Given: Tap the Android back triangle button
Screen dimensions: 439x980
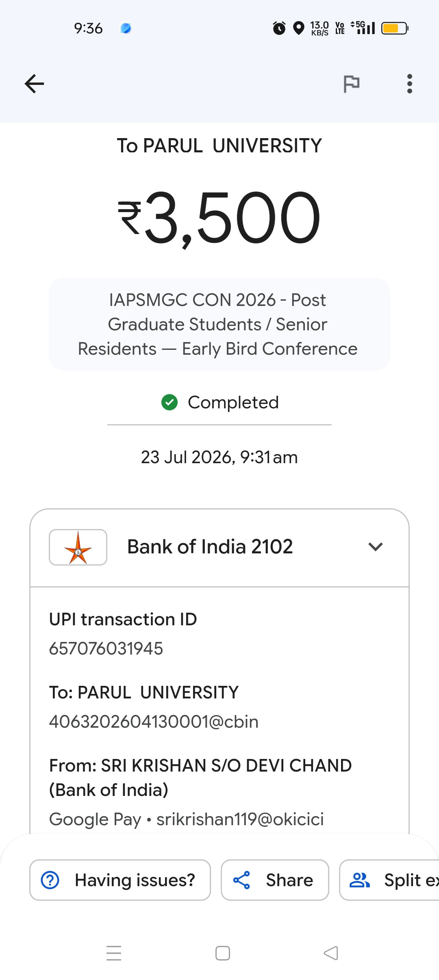Looking at the screenshot, I should point(331,953).
